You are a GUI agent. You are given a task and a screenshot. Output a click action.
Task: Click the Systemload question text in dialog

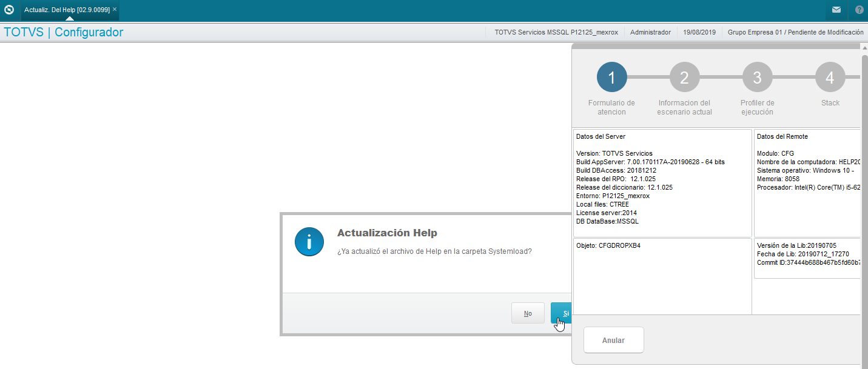434,251
